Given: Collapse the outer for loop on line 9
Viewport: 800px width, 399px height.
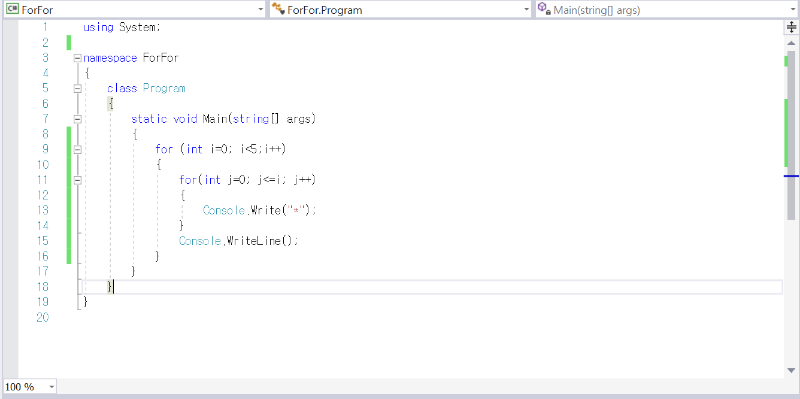Looking at the screenshot, I should pyautogui.click(x=78, y=149).
